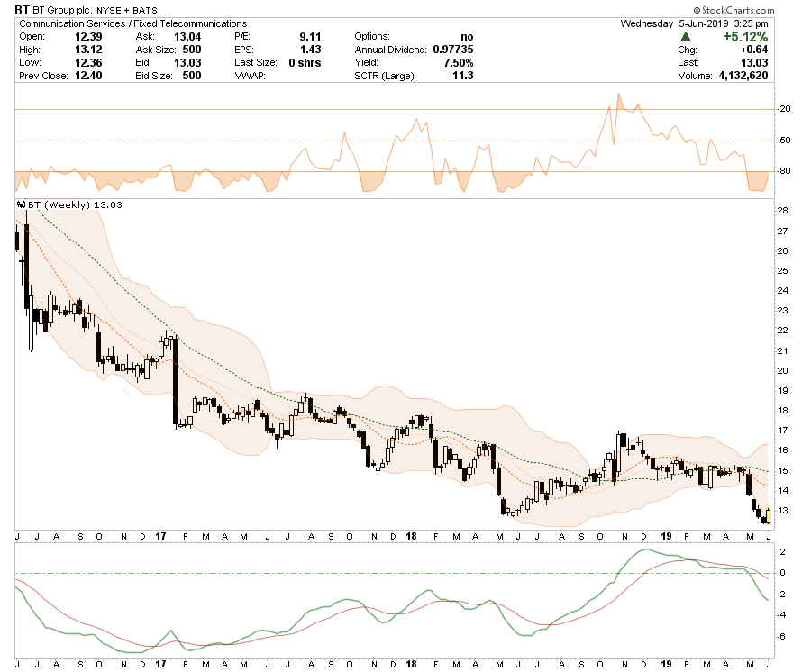Select the EPS value 1.43
Image resolution: width=811 pixels, height=672 pixels.
tap(310, 50)
